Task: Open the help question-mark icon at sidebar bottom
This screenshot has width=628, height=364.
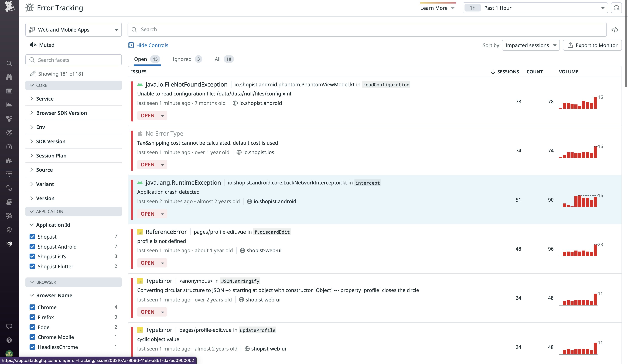Action: [9, 340]
